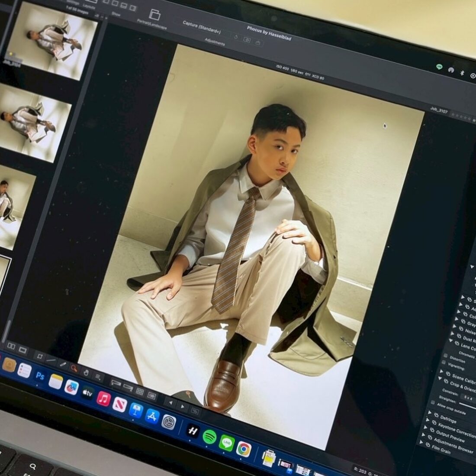The image size is (476, 476).
Task: Select the third thumbnail in the browser strip
Action: (x=16, y=207)
